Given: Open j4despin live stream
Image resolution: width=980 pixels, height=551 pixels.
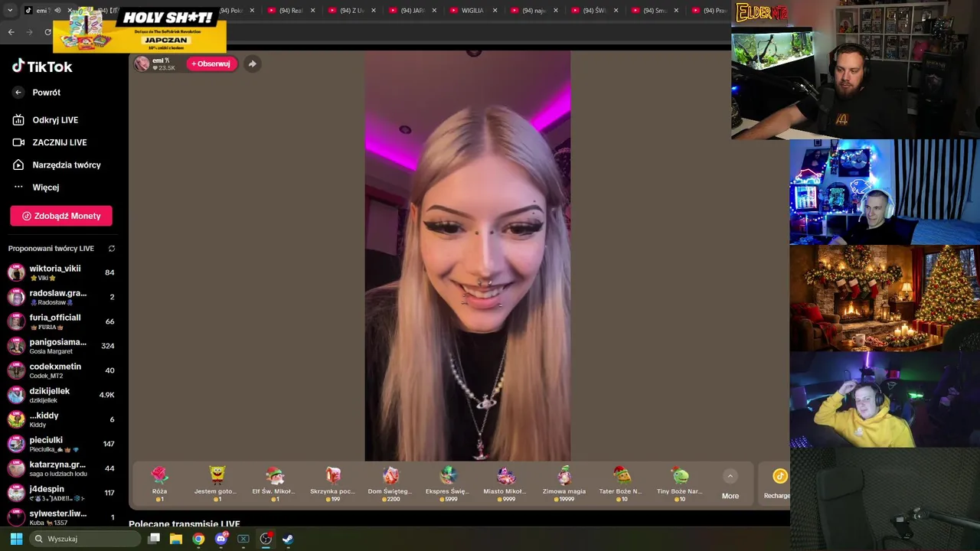Looking at the screenshot, I should click(x=61, y=493).
